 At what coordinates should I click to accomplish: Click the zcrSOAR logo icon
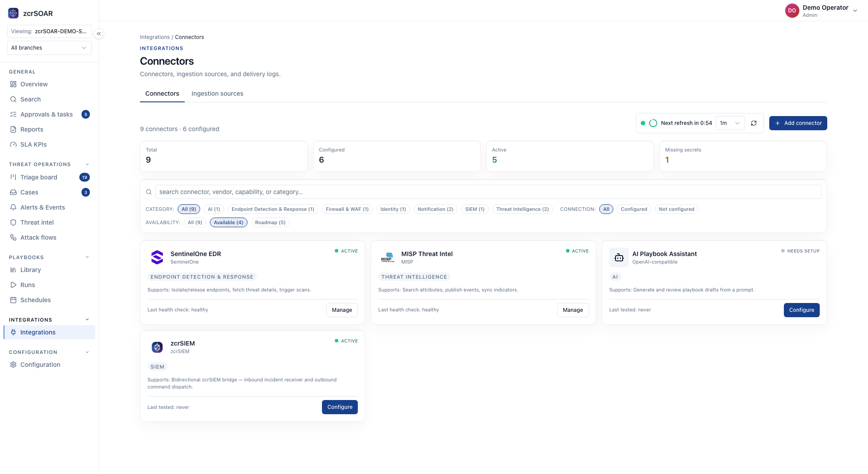(x=13, y=13)
